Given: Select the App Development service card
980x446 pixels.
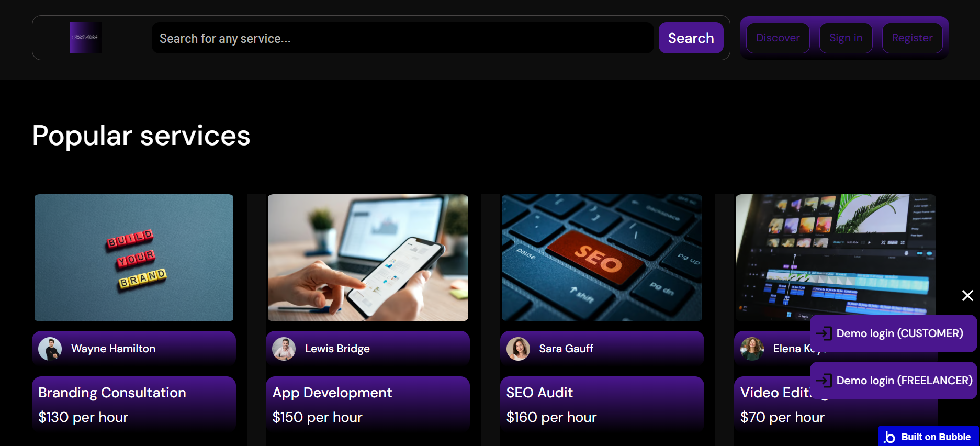Looking at the screenshot, I should tap(368, 405).
